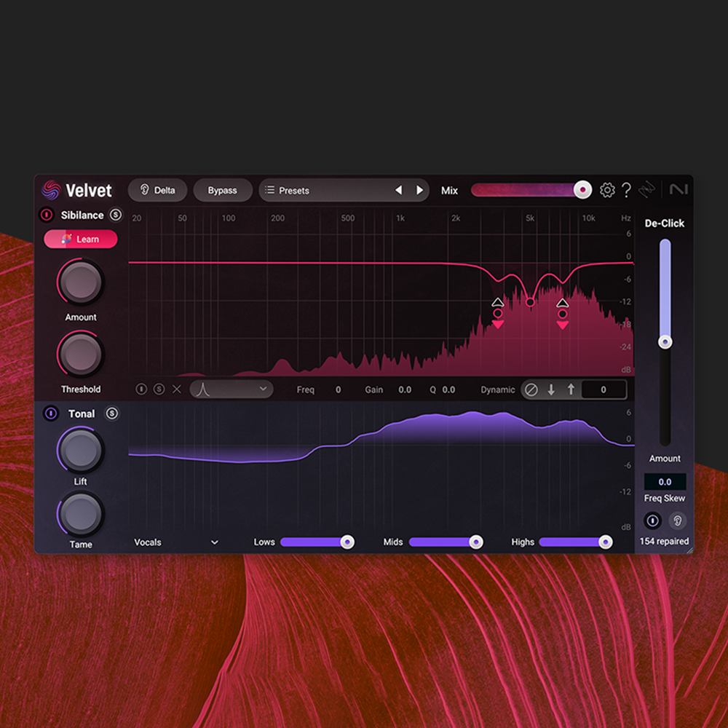Open the filter shape dropdown
Viewport: 728px width, 728px height.
pyautogui.click(x=232, y=389)
